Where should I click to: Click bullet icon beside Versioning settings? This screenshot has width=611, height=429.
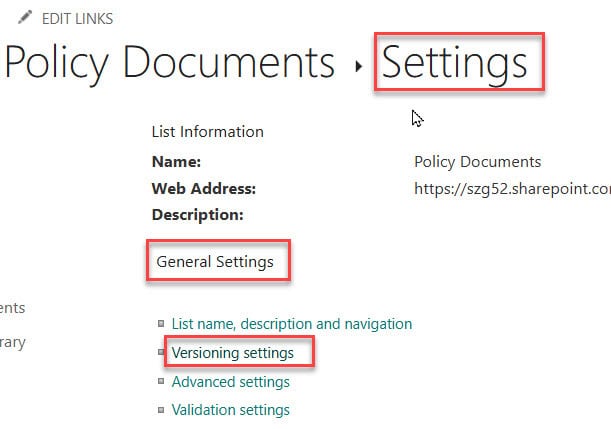pos(161,352)
